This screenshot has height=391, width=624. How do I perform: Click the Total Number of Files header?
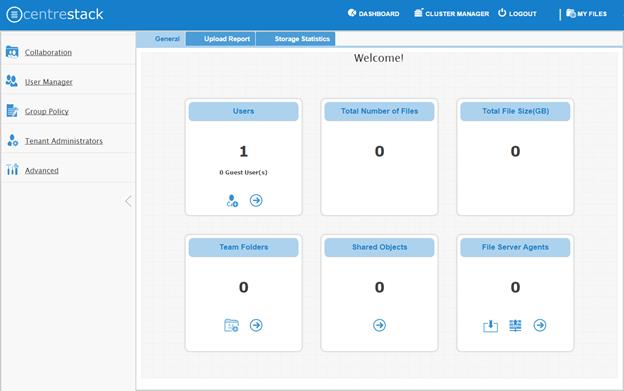tap(379, 111)
